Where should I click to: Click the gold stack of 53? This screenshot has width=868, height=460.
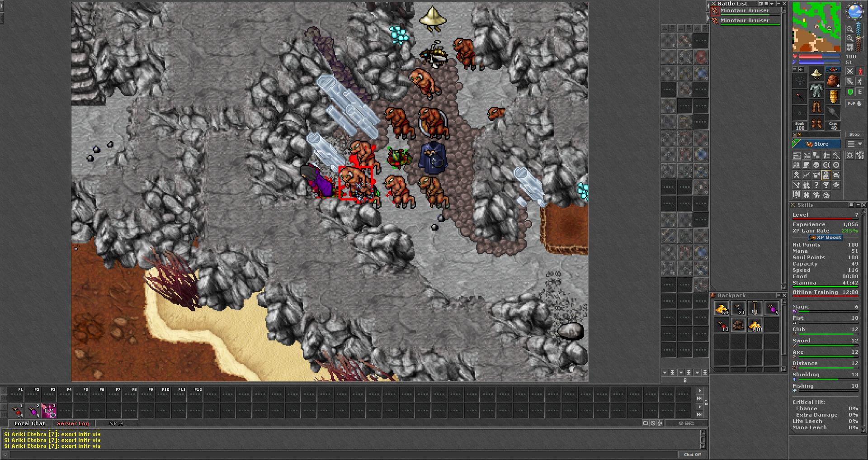pos(722,308)
